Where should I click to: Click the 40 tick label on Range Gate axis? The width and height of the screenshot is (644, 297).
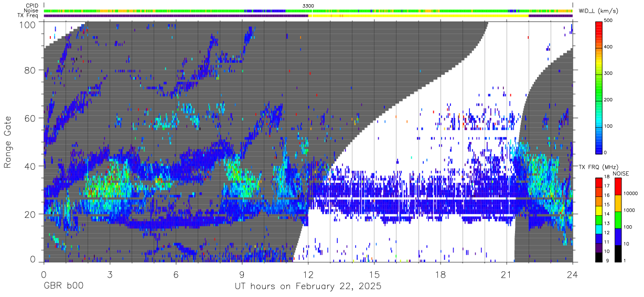(x=31, y=166)
